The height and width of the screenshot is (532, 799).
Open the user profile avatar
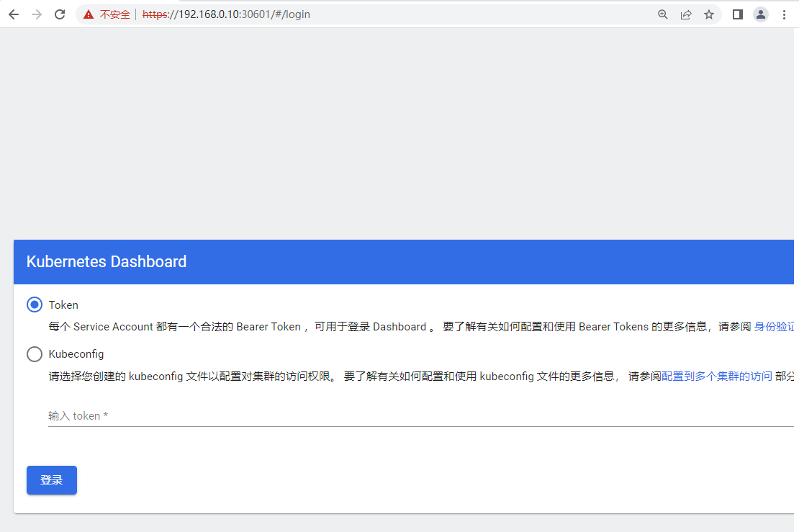(x=761, y=14)
